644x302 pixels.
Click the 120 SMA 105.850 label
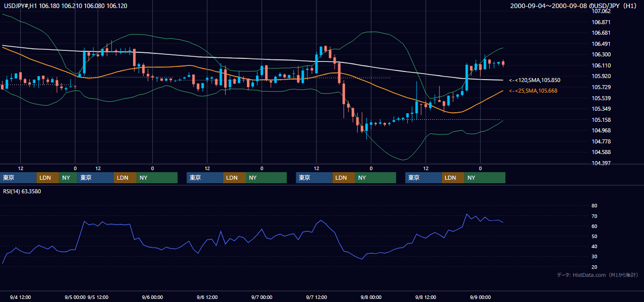tap(535, 80)
